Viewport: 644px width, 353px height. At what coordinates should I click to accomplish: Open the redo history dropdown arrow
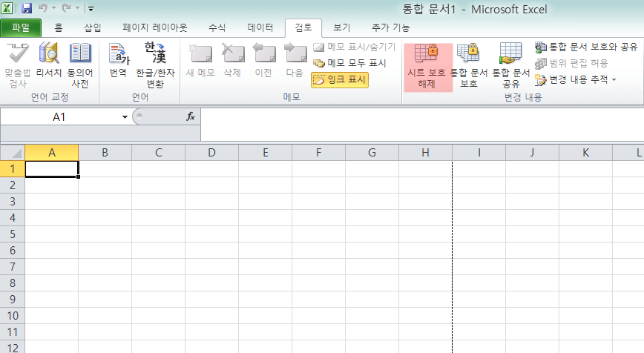pyautogui.click(x=77, y=8)
